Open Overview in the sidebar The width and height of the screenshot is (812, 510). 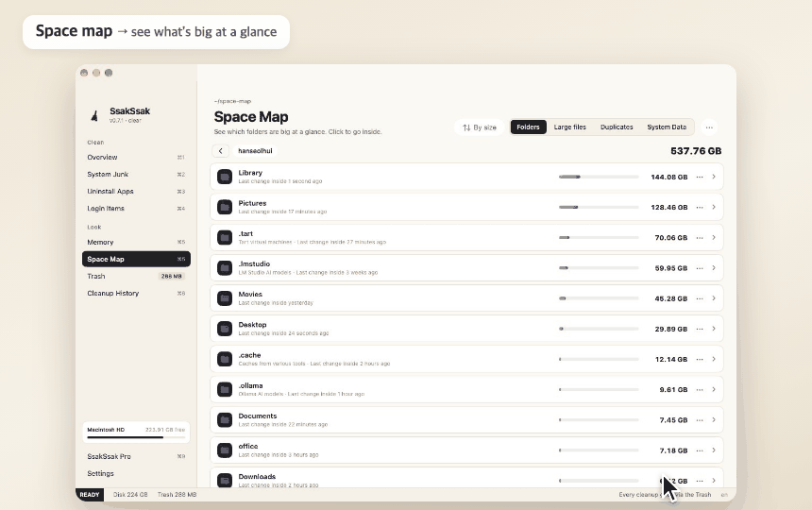coord(136,158)
